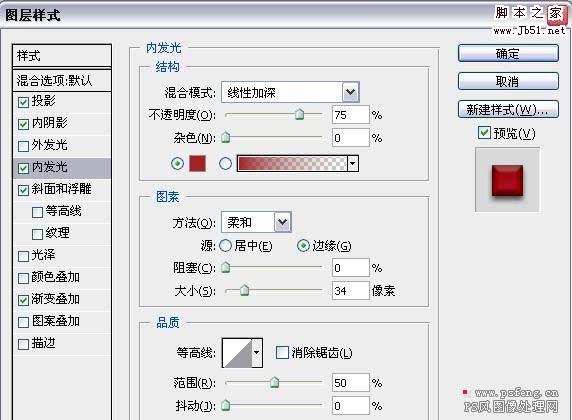Click the 杂色 noise slider handle
The width and height of the screenshot is (572, 420).
coord(226,137)
